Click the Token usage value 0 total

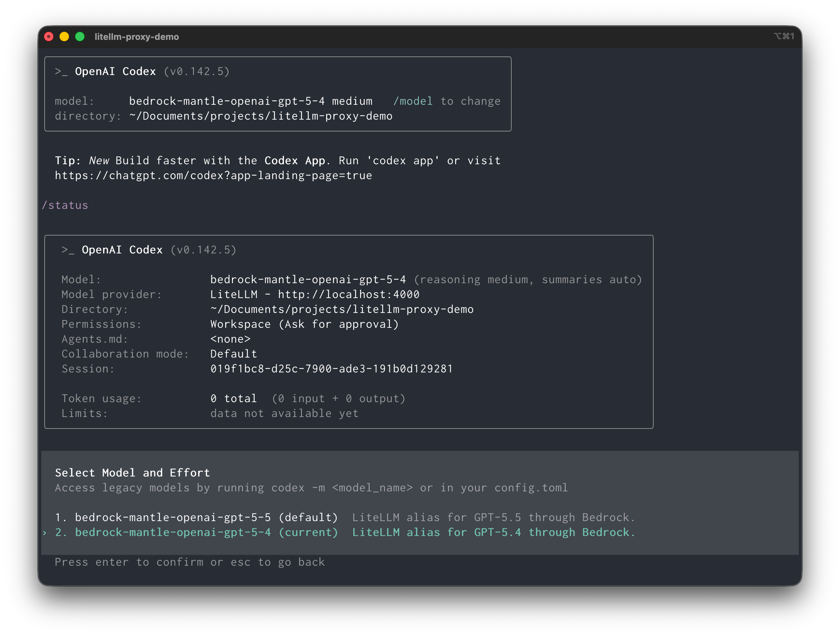(234, 398)
